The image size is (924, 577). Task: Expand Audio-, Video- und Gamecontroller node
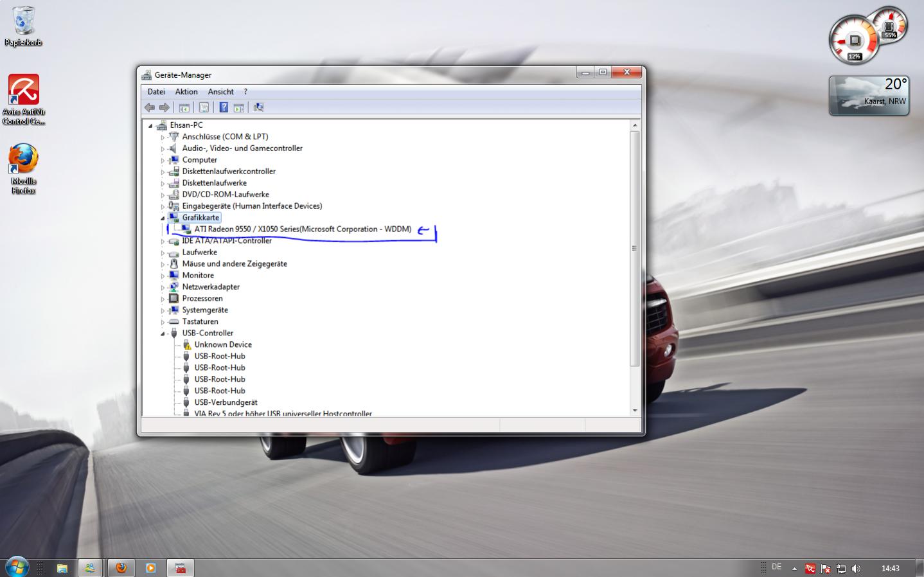[x=163, y=149]
